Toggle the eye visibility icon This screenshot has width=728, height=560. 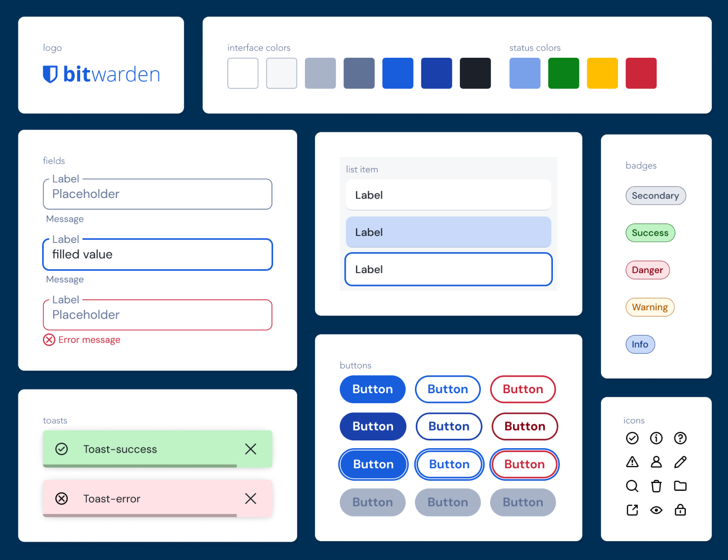pyautogui.click(x=656, y=510)
